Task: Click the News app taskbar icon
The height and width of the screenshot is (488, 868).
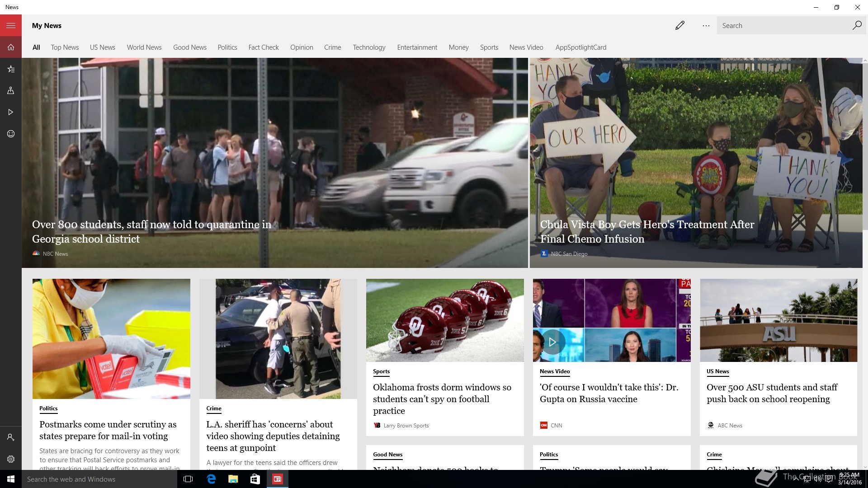Action: click(x=277, y=479)
